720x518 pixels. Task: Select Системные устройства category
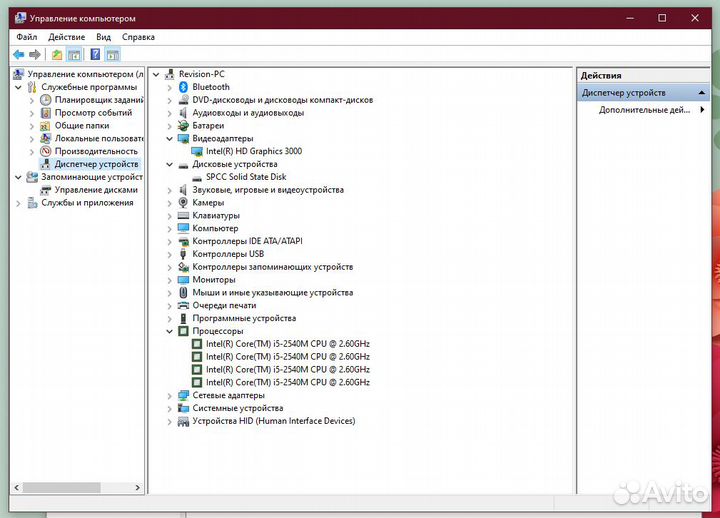(237, 408)
